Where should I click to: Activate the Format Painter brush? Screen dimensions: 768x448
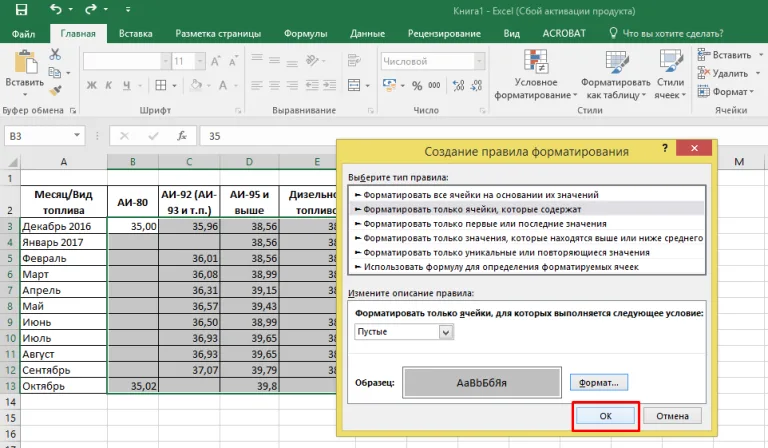pyautogui.click(x=55, y=90)
